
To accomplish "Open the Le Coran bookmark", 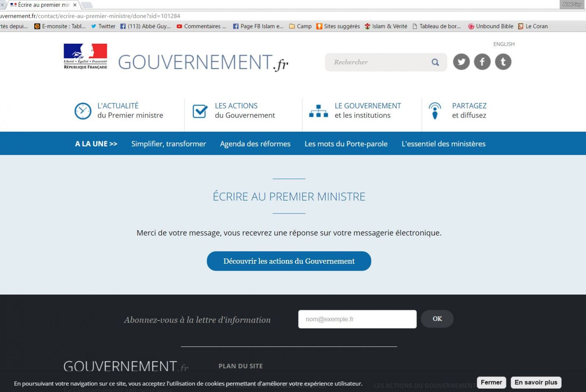I will pos(533,26).
